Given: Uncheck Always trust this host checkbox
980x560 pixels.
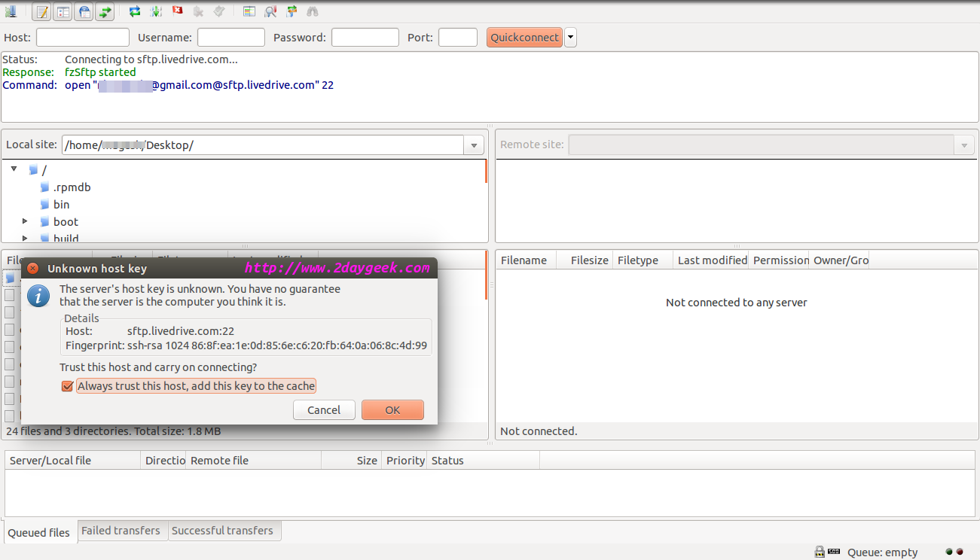Looking at the screenshot, I should 68,386.
